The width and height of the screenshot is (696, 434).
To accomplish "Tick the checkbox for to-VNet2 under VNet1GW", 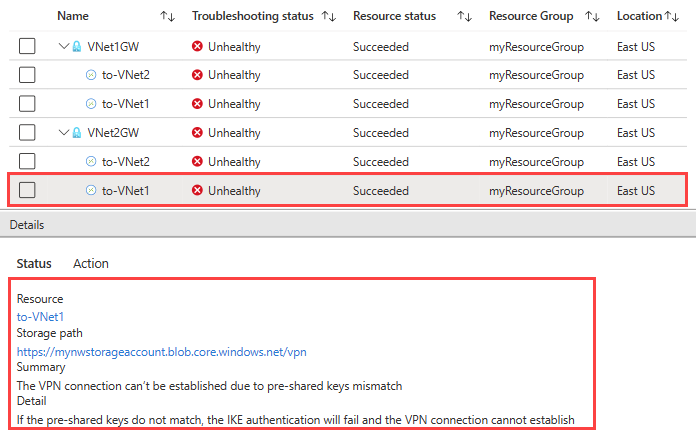I will [x=27, y=75].
